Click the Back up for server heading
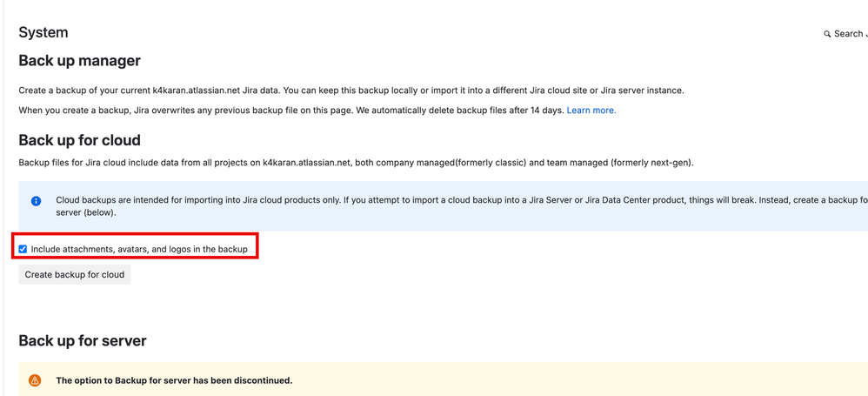The image size is (868, 396). point(83,340)
